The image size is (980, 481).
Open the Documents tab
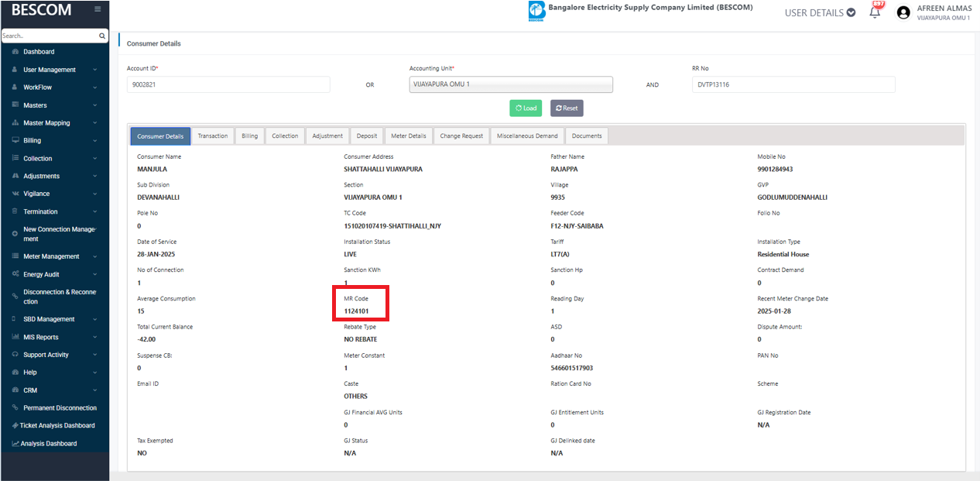pyautogui.click(x=587, y=136)
